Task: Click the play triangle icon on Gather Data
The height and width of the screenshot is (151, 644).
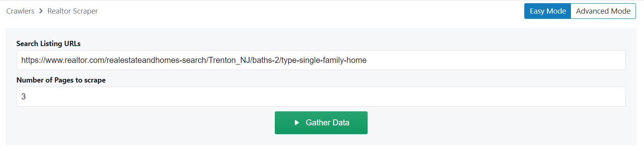Action: click(x=297, y=123)
